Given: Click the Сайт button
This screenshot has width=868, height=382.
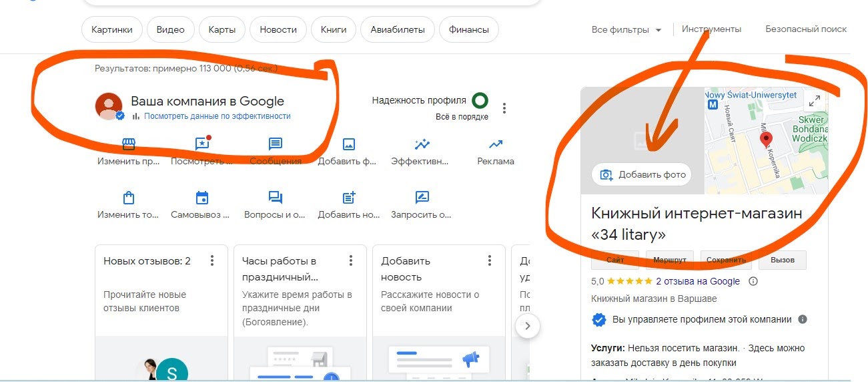Looking at the screenshot, I should point(616,260).
